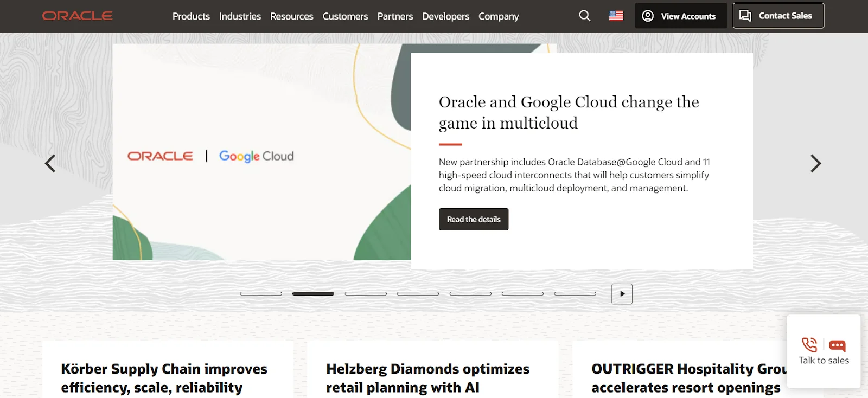
Task: Select the US flag country selector
Action: (616, 16)
